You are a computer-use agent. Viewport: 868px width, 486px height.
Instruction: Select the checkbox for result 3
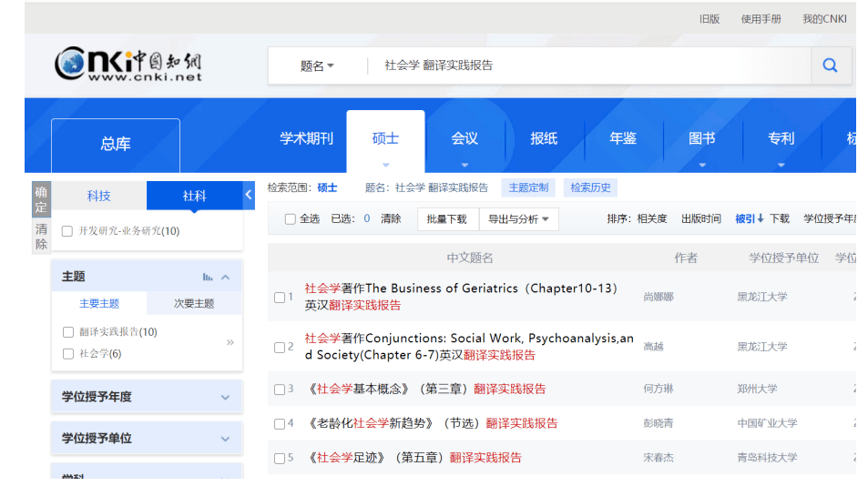click(x=280, y=390)
